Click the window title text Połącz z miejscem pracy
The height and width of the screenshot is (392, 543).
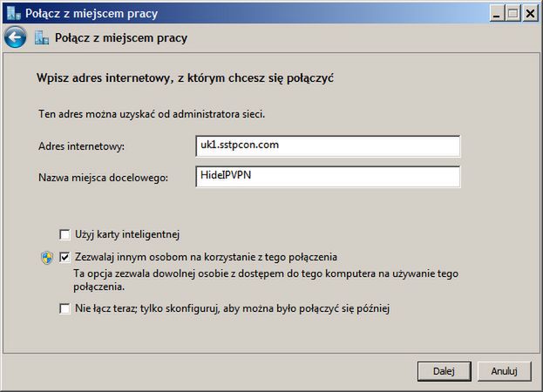click(x=92, y=13)
